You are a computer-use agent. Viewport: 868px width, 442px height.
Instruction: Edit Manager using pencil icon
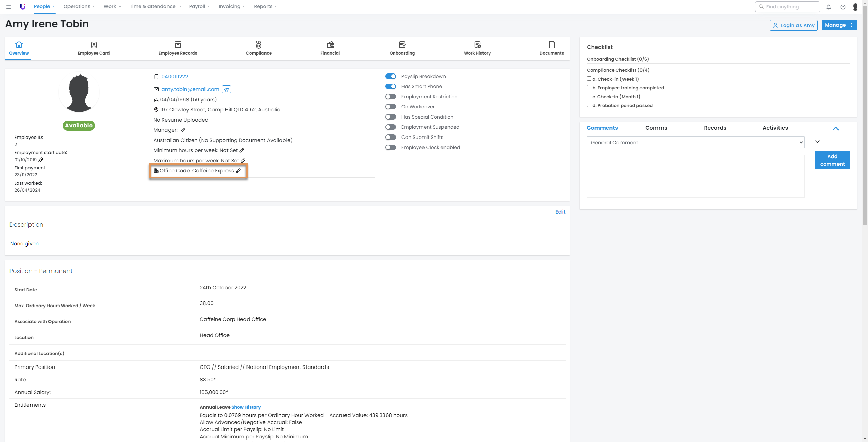[183, 130]
